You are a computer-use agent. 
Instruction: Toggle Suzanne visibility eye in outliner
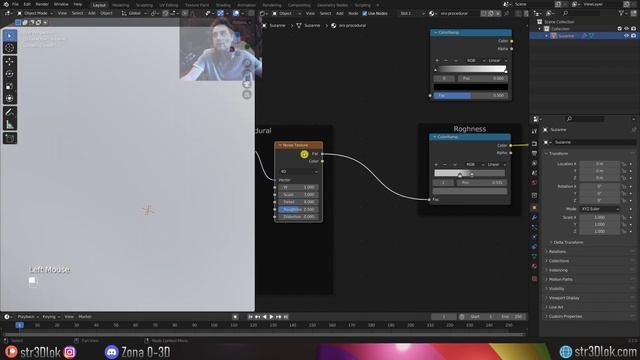[626, 36]
